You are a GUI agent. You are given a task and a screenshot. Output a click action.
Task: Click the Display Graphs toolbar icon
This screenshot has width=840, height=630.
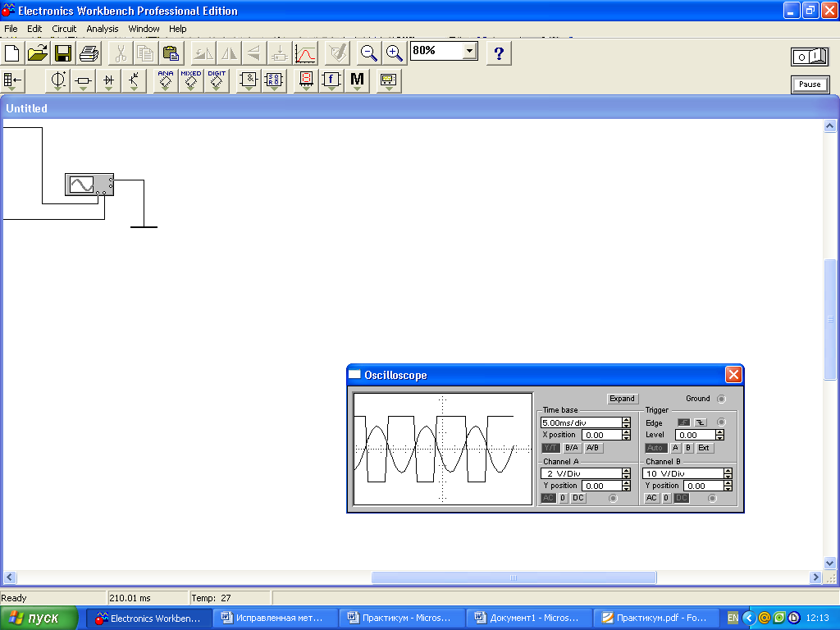point(305,54)
